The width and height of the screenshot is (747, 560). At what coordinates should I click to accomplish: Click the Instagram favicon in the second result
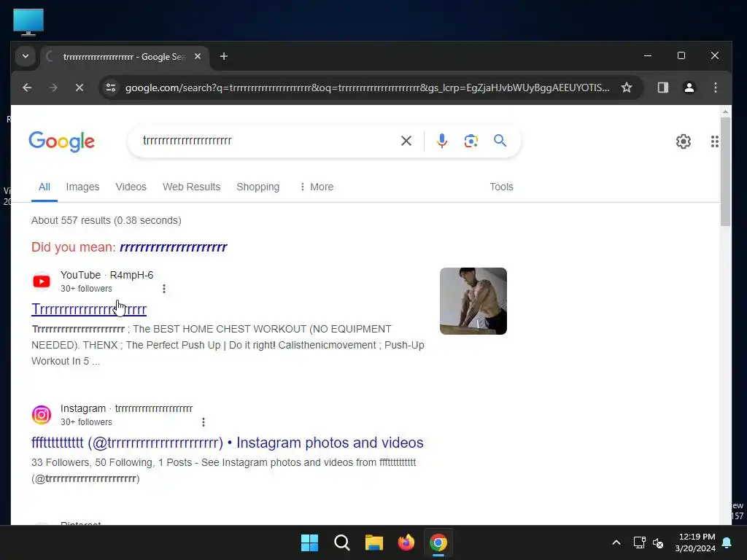coord(42,415)
